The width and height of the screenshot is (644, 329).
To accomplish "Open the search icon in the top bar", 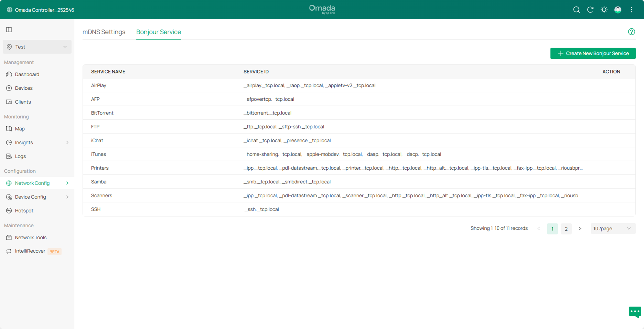I will (x=576, y=10).
